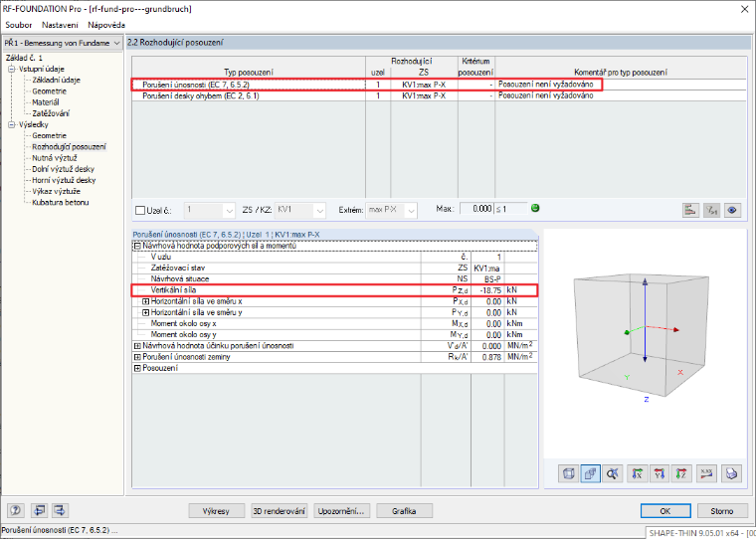Show wireframe cube view icon
756x539 pixels.
[568, 473]
